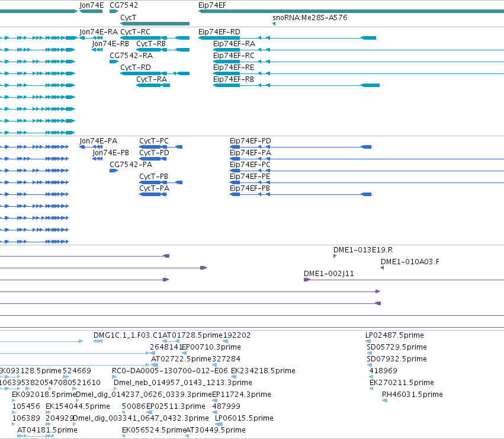Select the 105456 feature label
Image resolution: width=504 pixels, height=439 pixels.
pos(26,406)
